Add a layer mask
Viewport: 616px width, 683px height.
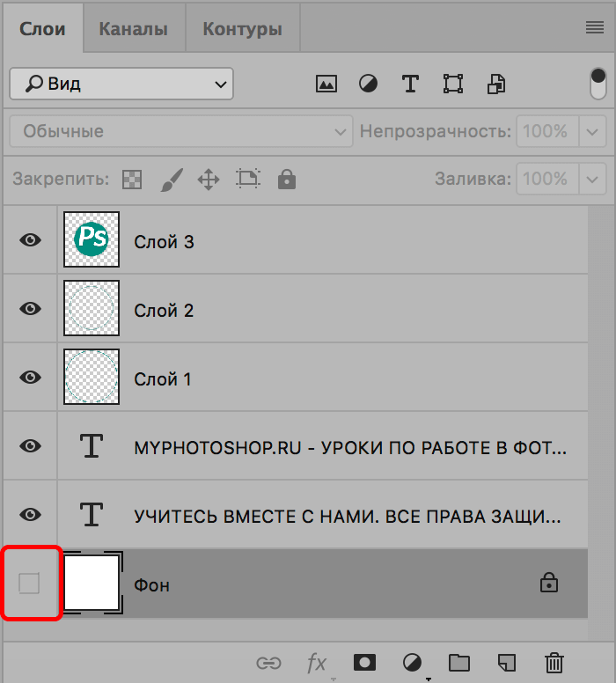pyautogui.click(x=363, y=662)
